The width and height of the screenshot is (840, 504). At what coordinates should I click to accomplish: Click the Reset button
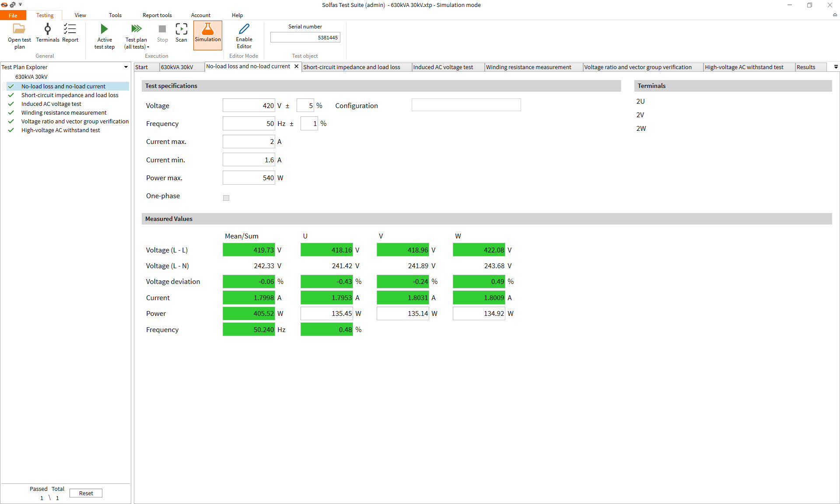[86, 493]
